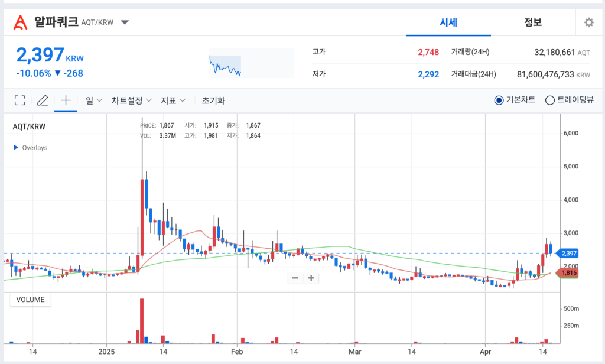
Task: Open the 지표 indicators dropdown
Action: pyautogui.click(x=173, y=100)
